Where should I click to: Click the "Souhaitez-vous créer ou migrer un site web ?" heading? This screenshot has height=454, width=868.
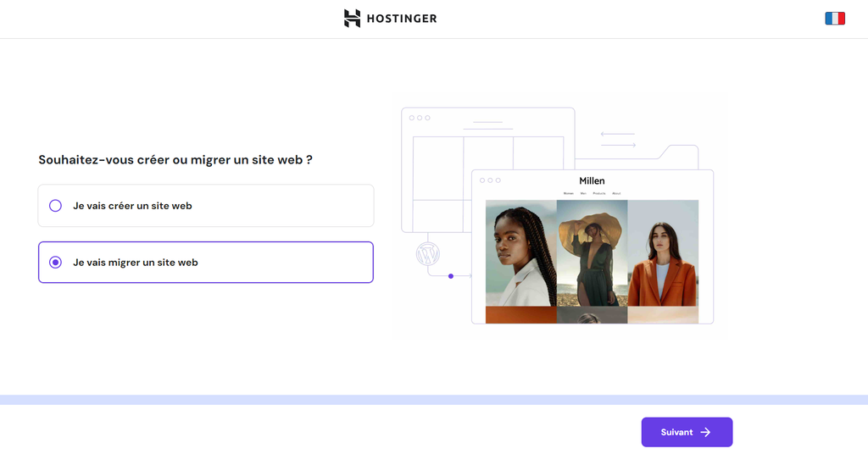(x=175, y=160)
